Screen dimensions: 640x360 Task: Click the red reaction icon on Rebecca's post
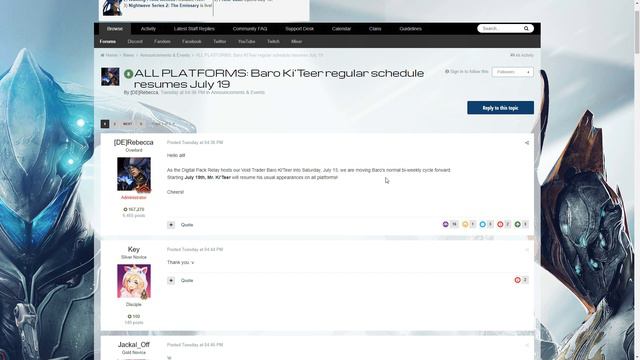(x=500, y=224)
